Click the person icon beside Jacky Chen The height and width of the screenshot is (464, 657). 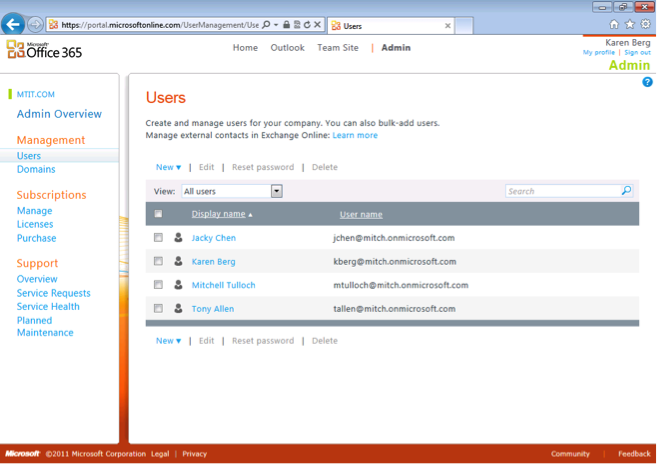178,238
